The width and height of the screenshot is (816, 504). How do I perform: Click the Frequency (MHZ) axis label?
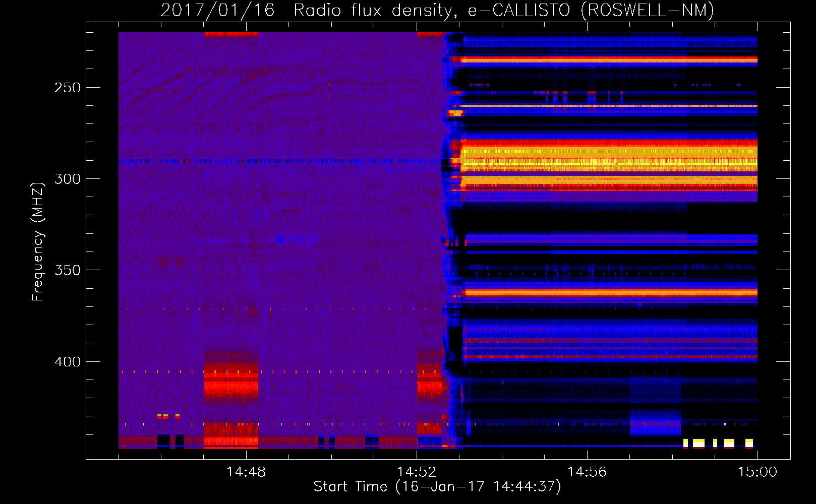click(x=38, y=241)
